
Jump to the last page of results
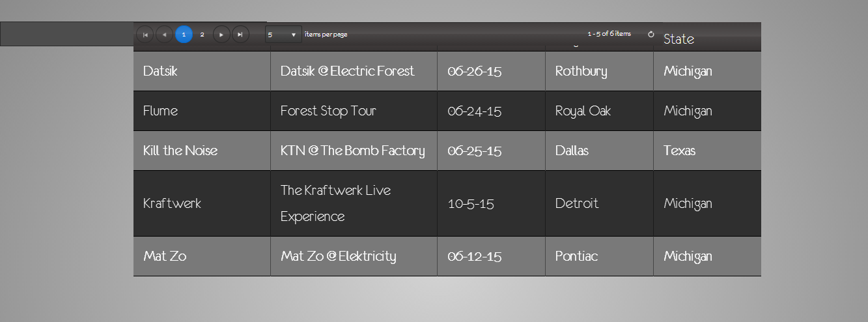point(240,35)
